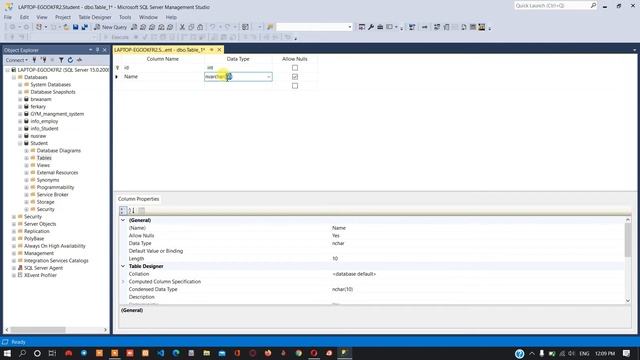Open the database selector combo box in toolbar
This screenshot has height=360, width=640.
(314, 27)
